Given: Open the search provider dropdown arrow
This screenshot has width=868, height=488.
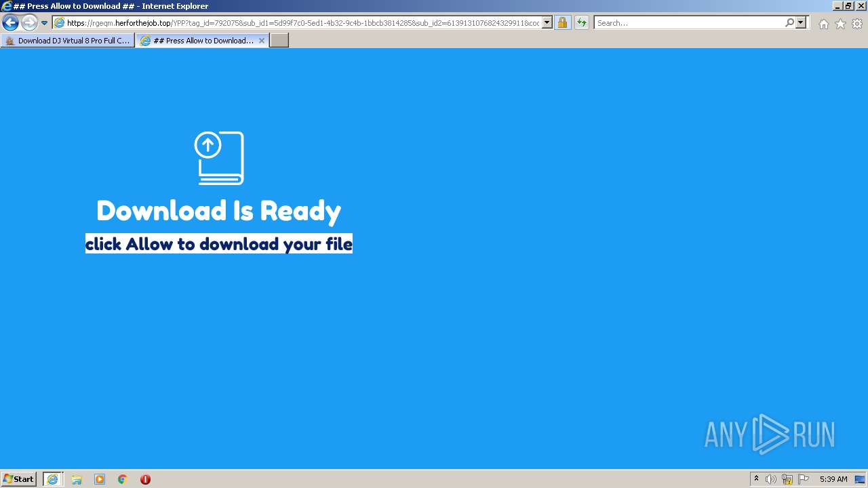Looking at the screenshot, I should 801,23.
